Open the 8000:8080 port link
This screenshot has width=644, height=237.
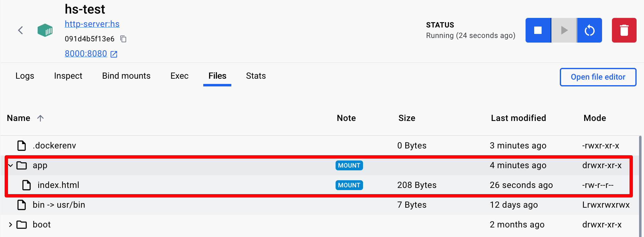(x=86, y=54)
